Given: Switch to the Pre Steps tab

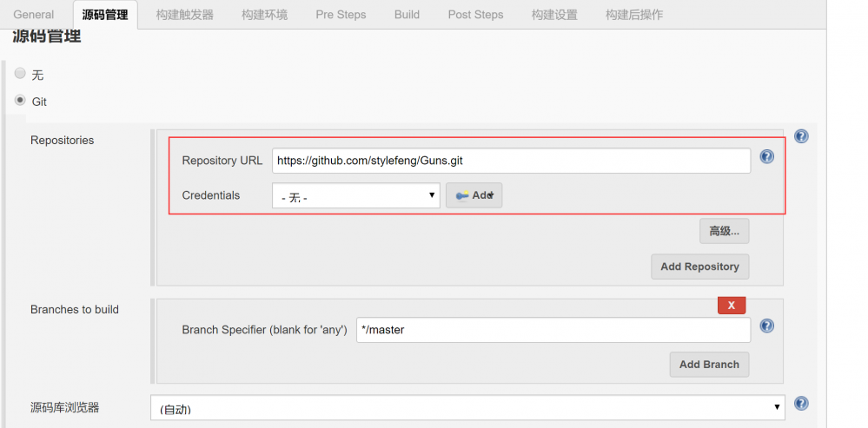Looking at the screenshot, I should pos(341,15).
